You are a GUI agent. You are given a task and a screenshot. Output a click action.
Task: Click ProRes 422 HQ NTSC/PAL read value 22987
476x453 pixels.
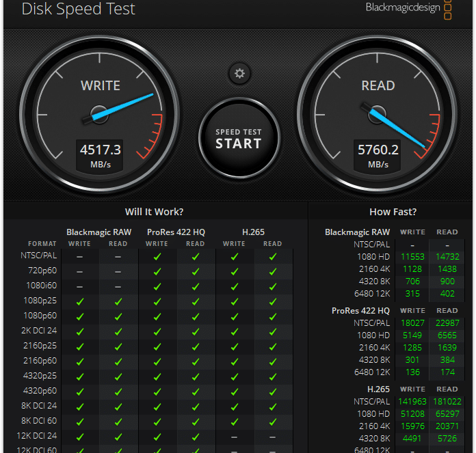[x=447, y=323]
